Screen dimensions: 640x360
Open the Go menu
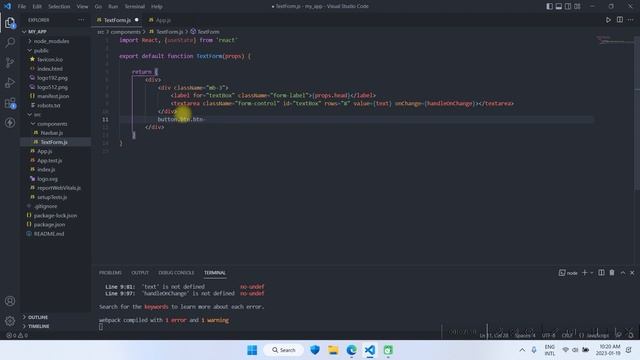tap(98, 6)
